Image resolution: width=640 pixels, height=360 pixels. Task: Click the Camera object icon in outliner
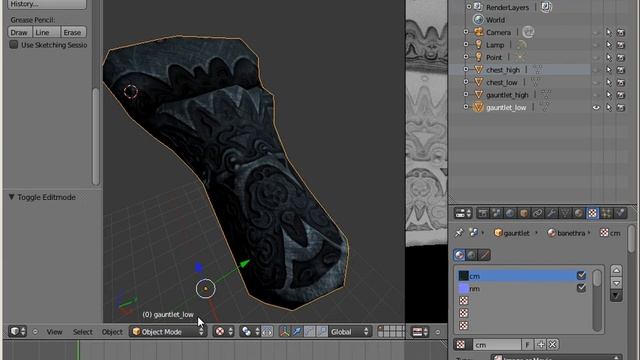coord(479,32)
